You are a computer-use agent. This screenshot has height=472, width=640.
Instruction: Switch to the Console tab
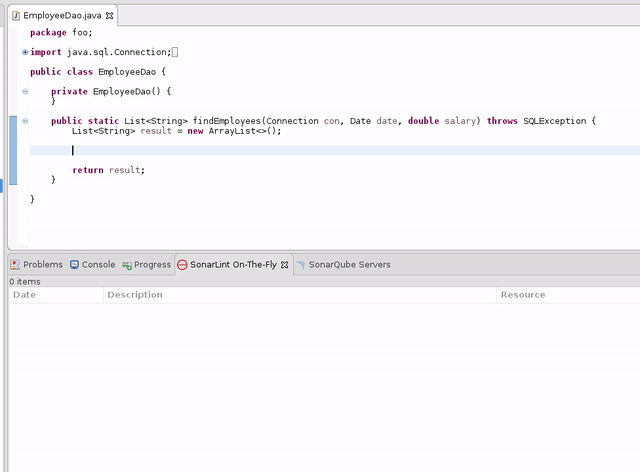click(x=93, y=265)
